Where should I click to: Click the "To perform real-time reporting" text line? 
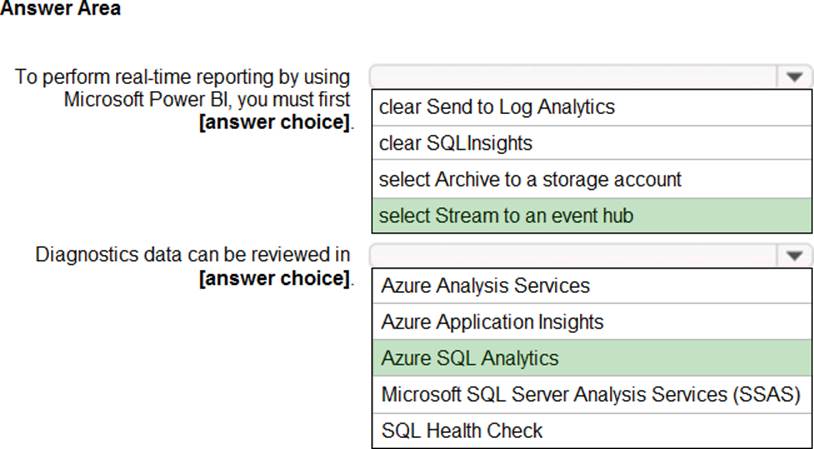tap(182, 77)
